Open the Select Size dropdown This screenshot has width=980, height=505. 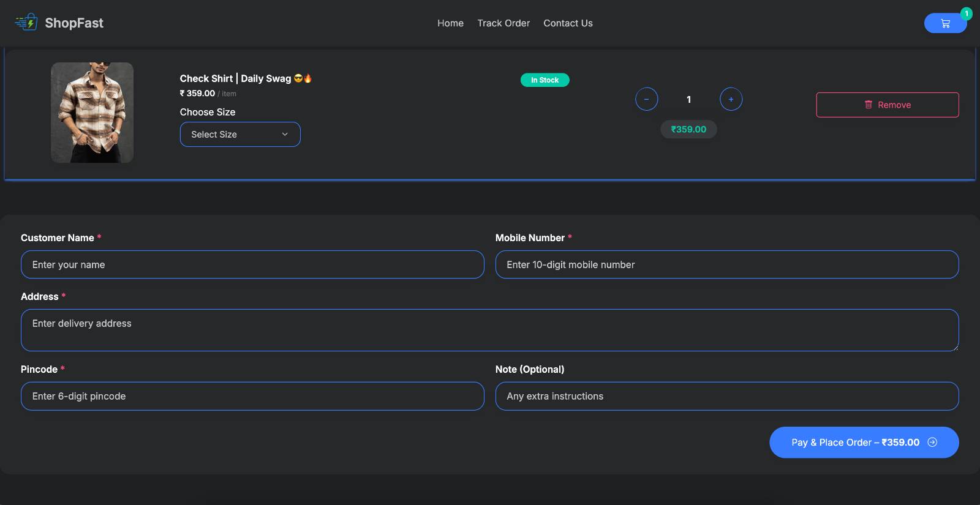(239, 135)
